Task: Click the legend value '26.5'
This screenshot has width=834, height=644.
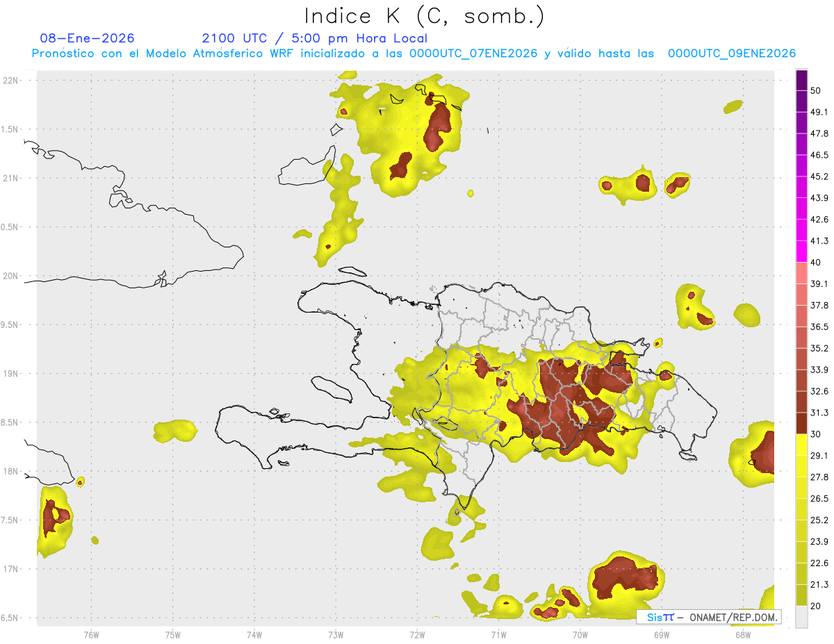Action: 819,499
